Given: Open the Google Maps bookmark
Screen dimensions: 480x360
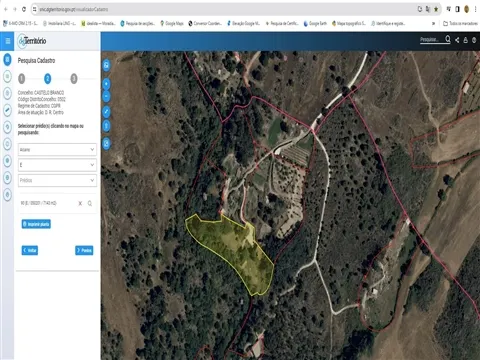Looking at the screenshot, I should point(172,23).
